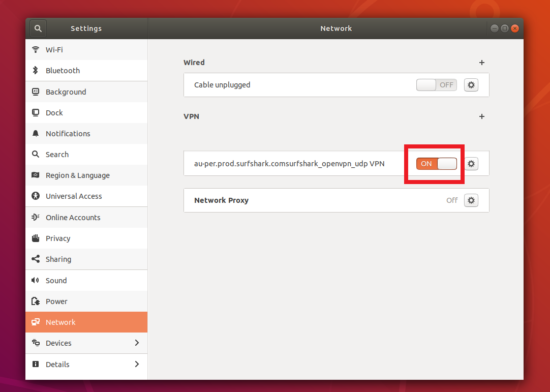Viewport: 550px width, 392px height.
Task: Click the Bluetooth icon in sidebar
Action: point(36,71)
